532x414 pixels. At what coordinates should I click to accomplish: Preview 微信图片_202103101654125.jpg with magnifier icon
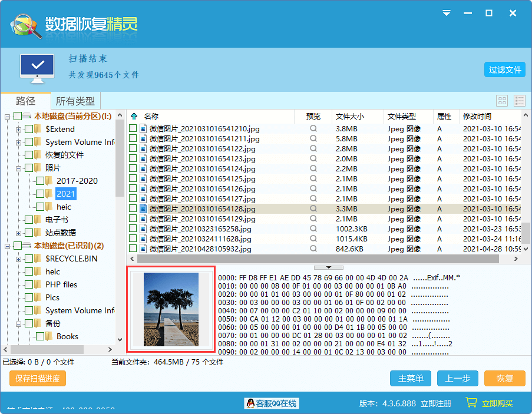[x=313, y=178]
